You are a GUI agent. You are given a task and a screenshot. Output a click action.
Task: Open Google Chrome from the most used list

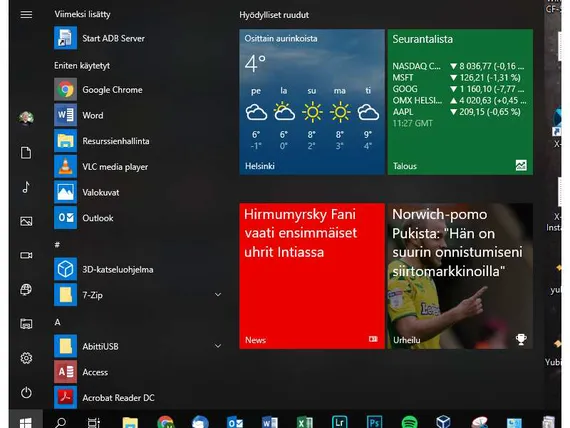tap(137, 89)
